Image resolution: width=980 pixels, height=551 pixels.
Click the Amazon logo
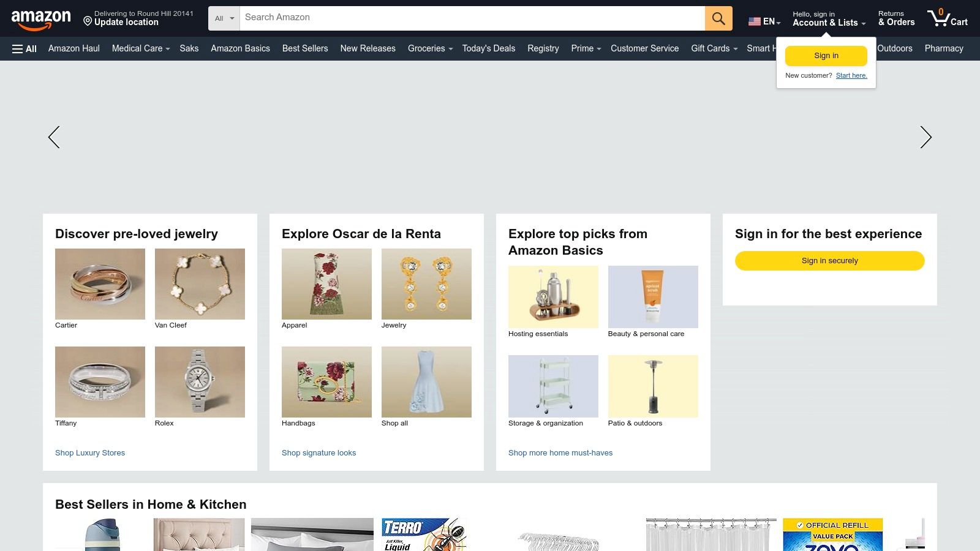coord(41,19)
